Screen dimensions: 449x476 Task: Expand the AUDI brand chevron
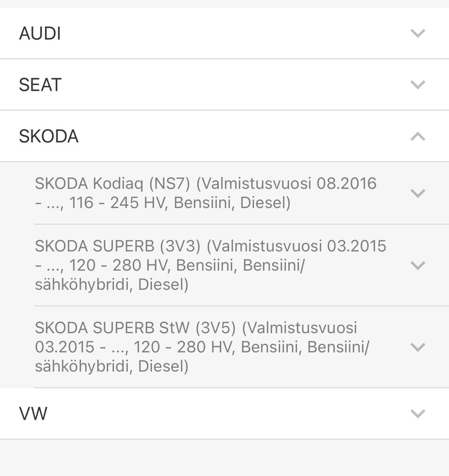(417, 33)
